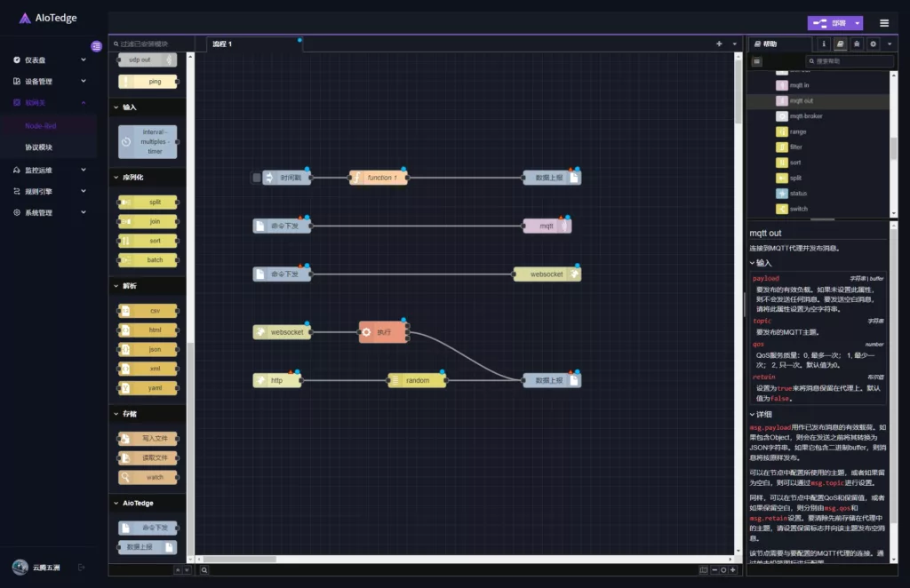Viewport: 910px width, 588px height.
Task: Click the logout icon beside 云腾五洲
Action: click(82, 567)
